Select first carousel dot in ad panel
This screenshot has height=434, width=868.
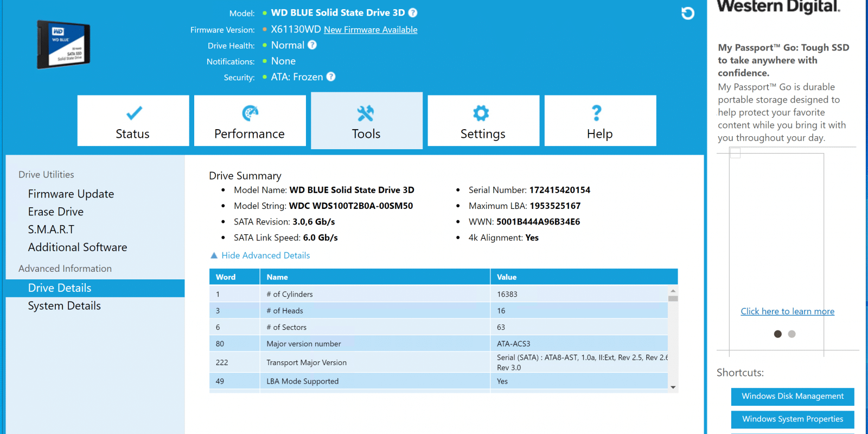pos(778,334)
